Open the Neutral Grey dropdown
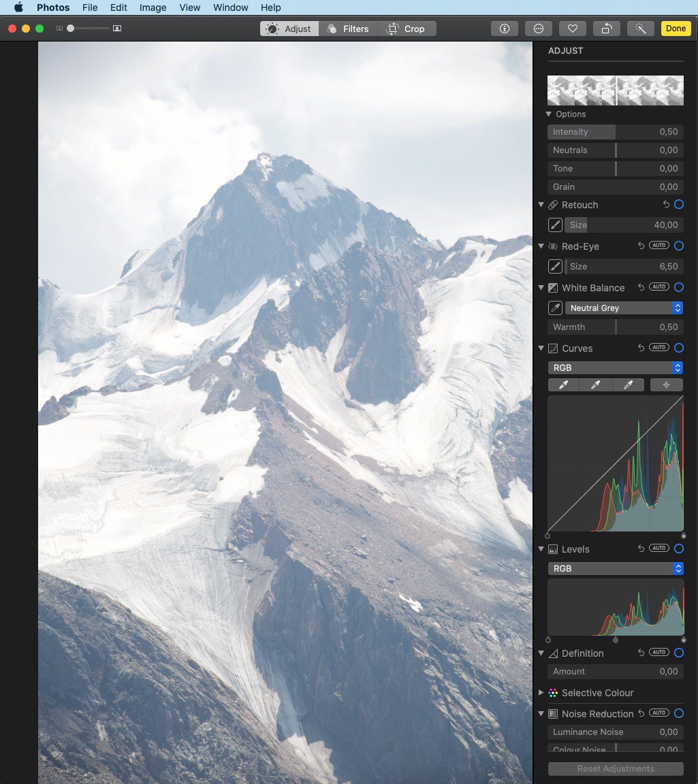Screen dimensions: 698x784 [x=624, y=308]
